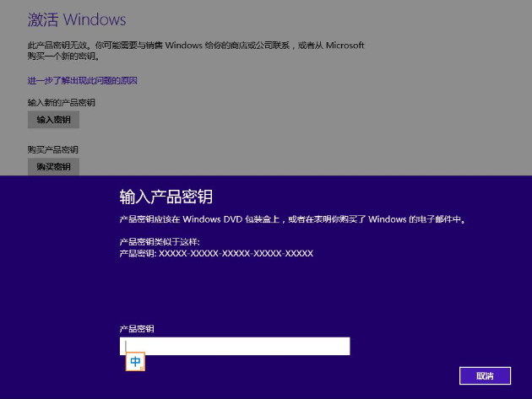Click the 输入产品密钥 dialog heading
This screenshot has height=399, width=532.
tap(166, 197)
